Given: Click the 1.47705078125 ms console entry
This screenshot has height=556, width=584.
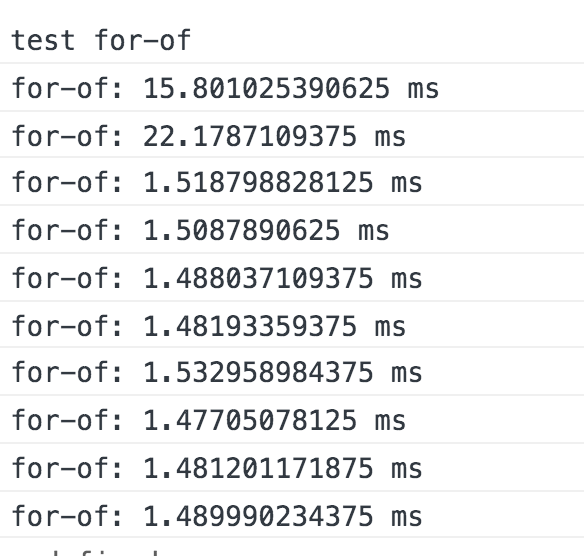Looking at the screenshot, I should tap(292, 419).
